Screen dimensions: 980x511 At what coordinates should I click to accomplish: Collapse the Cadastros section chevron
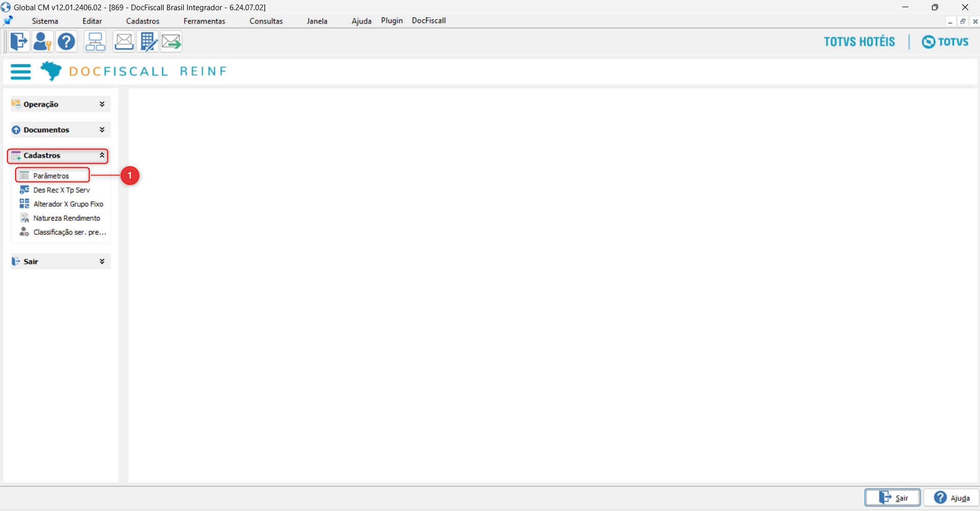102,155
